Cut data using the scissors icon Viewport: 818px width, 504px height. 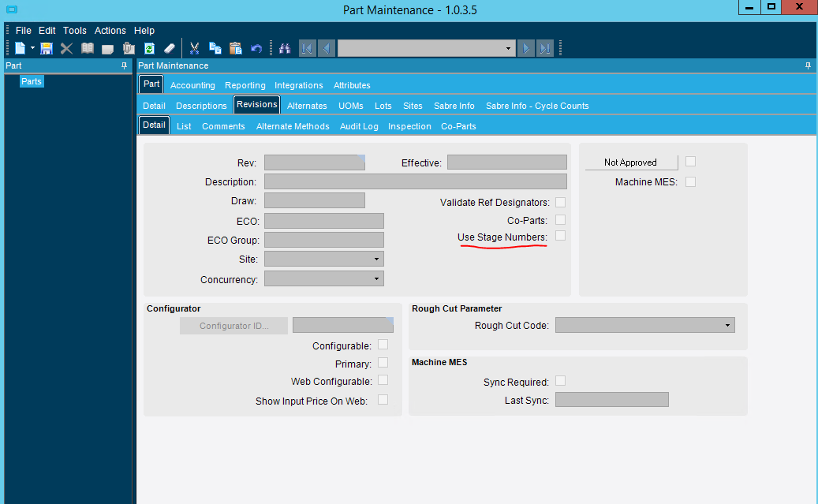coord(194,48)
